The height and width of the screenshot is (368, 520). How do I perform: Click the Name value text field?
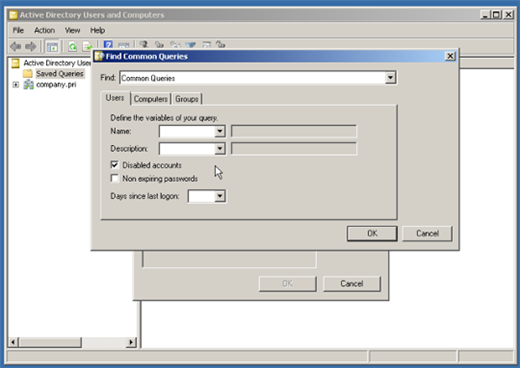click(x=294, y=131)
